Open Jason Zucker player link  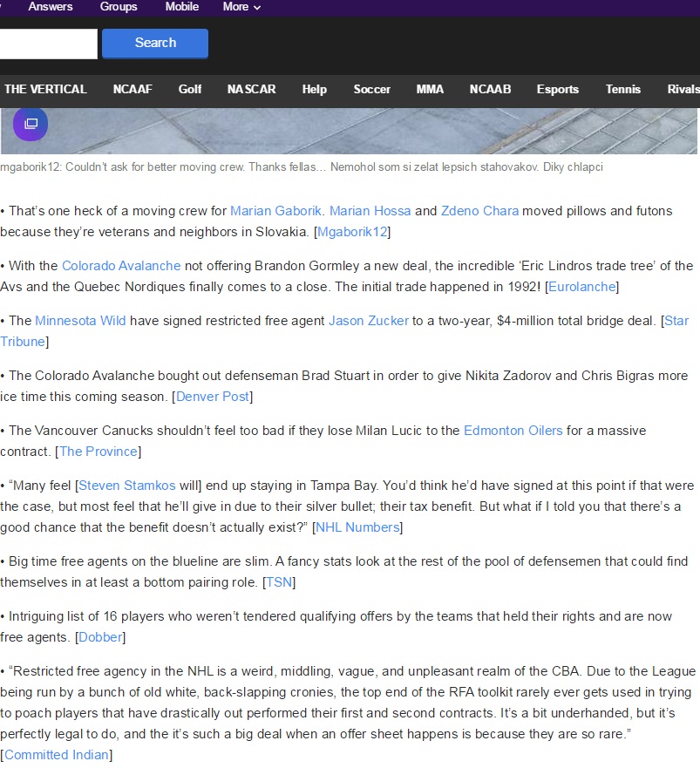369,321
